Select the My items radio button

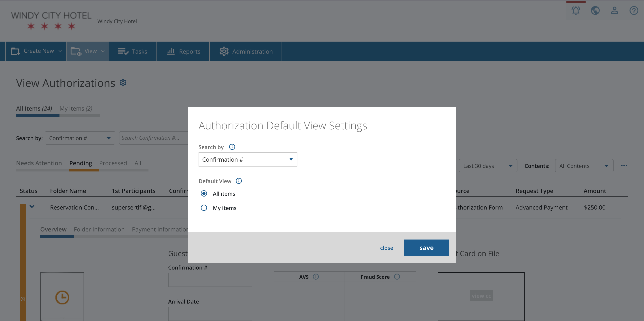[204, 208]
